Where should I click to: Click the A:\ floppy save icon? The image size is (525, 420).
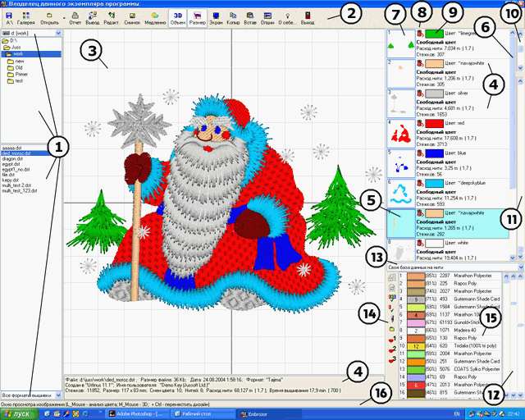tap(9, 18)
